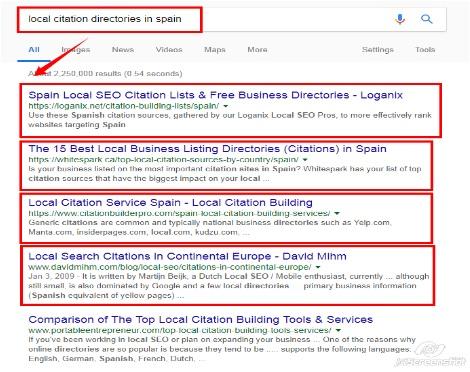Click snippet 'If you've been working in local SEO'
The image size is (470, 372).
tap(222, 349)
